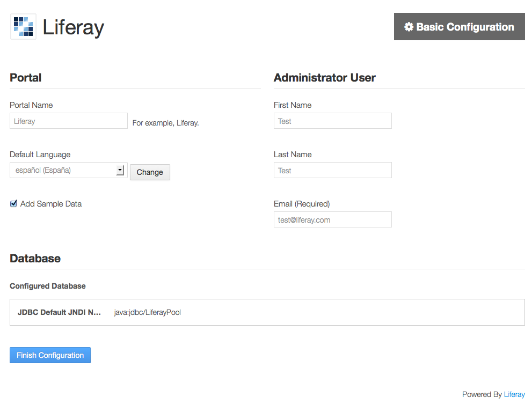Viewport: 532px width, 404px height.
Task: Open the Default Language dropdown
Action: [x=69, y=170]
